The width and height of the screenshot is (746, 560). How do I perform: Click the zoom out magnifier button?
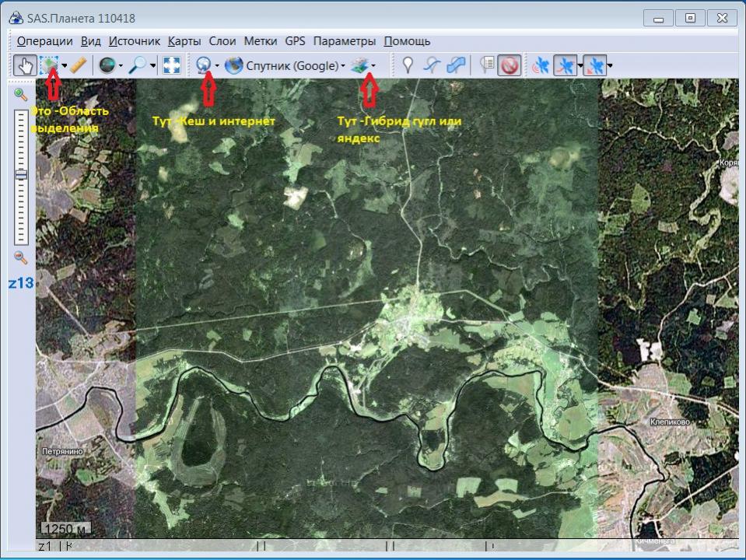(x=21, y=257)
